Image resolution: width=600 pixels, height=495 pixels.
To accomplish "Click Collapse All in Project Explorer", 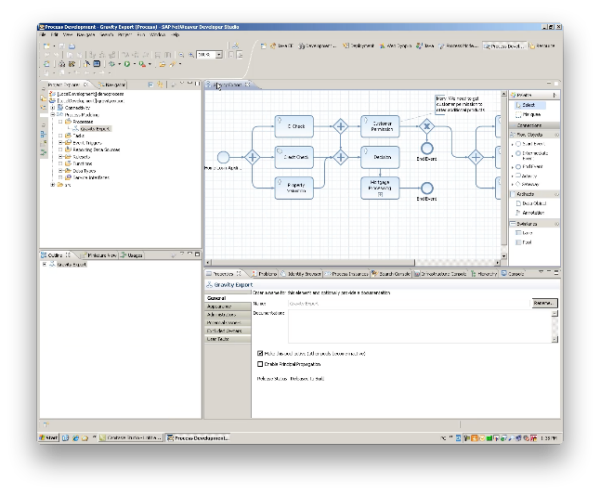I will pyautogui.click(x=151, y=84).
